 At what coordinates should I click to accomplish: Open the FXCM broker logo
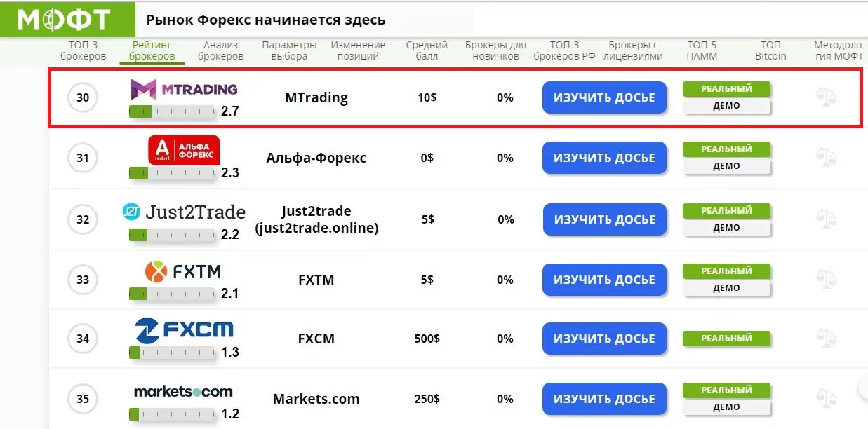pyautogui.click(x=184, y=330)
